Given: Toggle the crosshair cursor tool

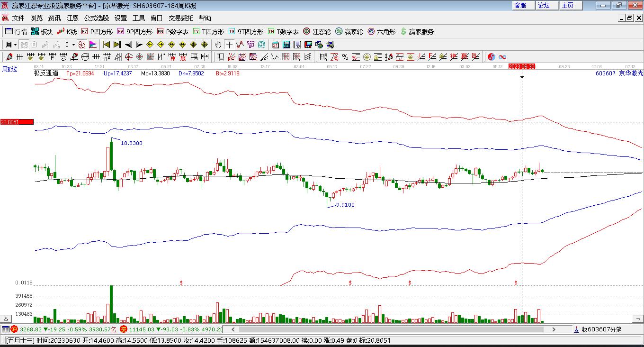Looking at the screenshot, I should point(229,45).
